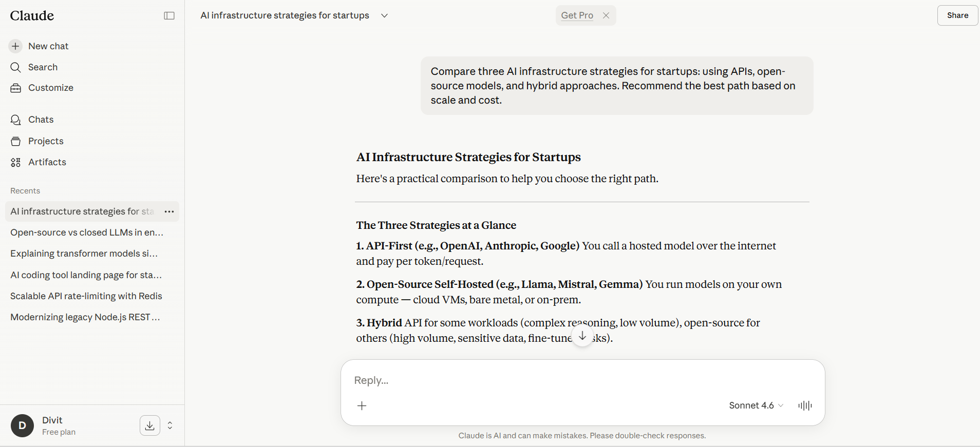Click the Open-Source Self-Hosted bold text

500,284
